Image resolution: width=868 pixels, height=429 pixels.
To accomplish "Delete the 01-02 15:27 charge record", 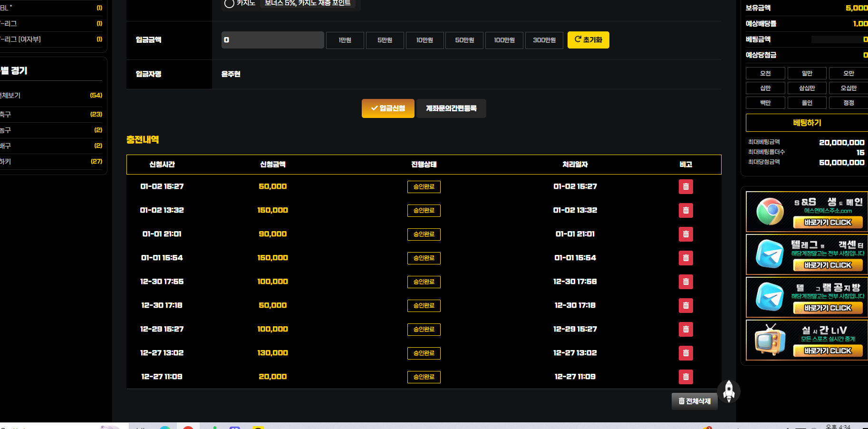I will (x=685, y=186).
